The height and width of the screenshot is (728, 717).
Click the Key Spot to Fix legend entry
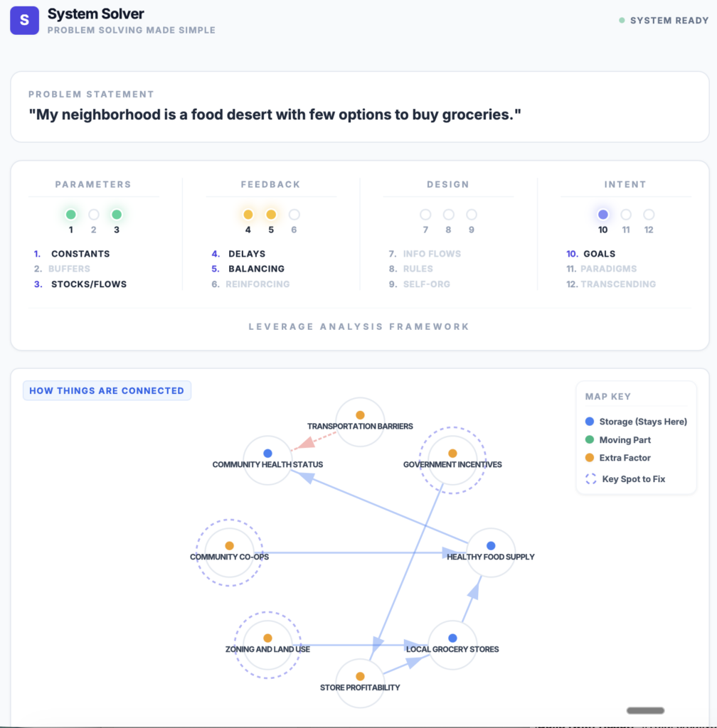tap(633, 479)
